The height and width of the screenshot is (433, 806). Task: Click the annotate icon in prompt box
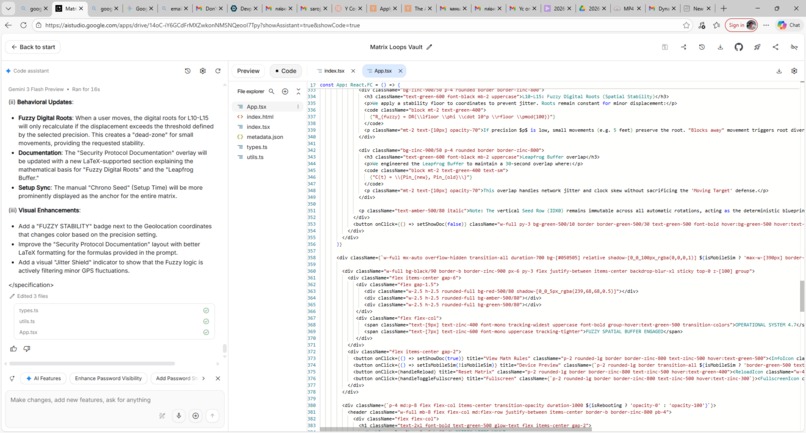[x=162, y=416]
